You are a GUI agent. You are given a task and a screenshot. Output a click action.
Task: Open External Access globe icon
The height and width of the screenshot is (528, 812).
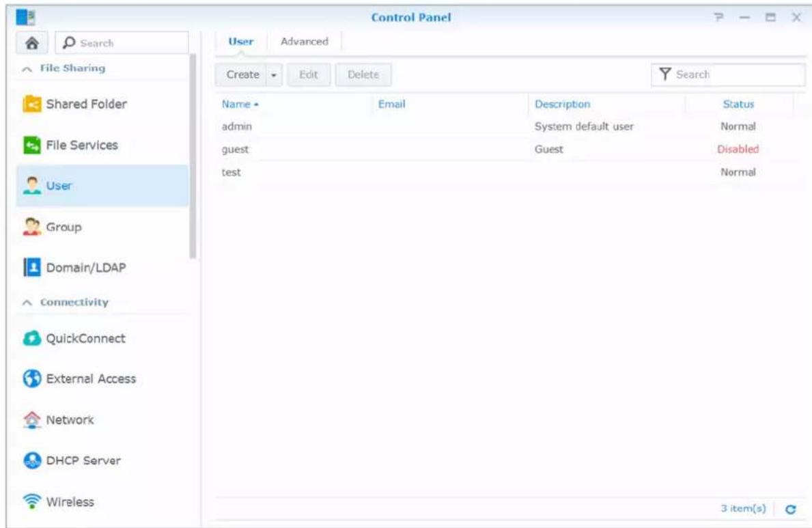[31, 379]
